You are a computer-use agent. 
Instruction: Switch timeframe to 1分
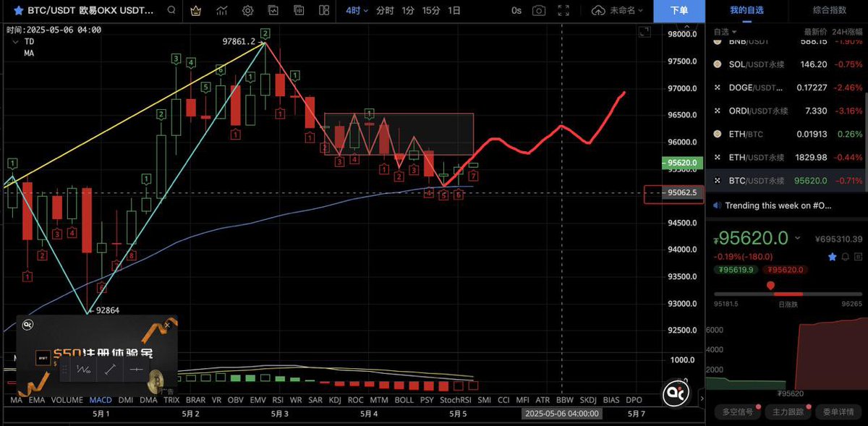[408, 11]
